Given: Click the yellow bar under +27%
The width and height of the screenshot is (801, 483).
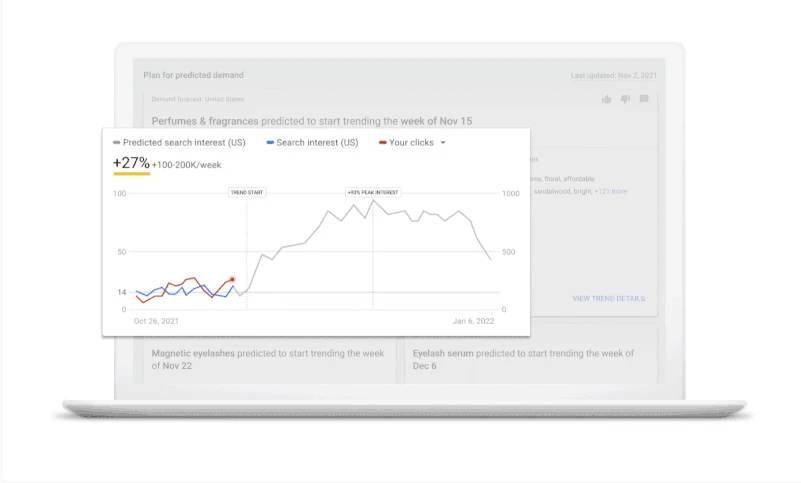Looking at the screenshot, I should pos(131,174).
